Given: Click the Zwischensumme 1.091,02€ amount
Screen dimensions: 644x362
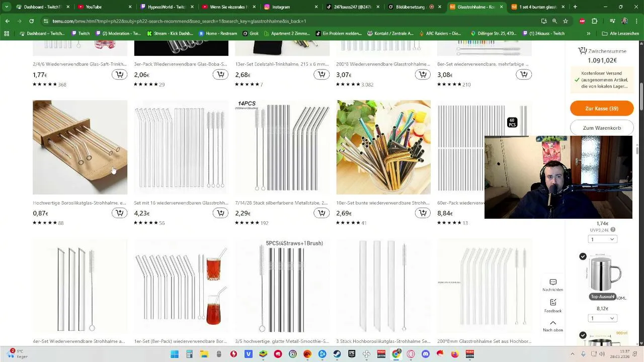Looking at the screenshot, I should 602,60.
